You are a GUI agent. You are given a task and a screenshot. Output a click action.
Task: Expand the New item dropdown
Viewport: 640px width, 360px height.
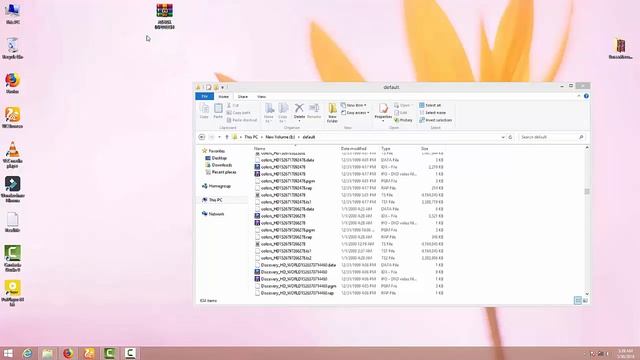point(353,105)
